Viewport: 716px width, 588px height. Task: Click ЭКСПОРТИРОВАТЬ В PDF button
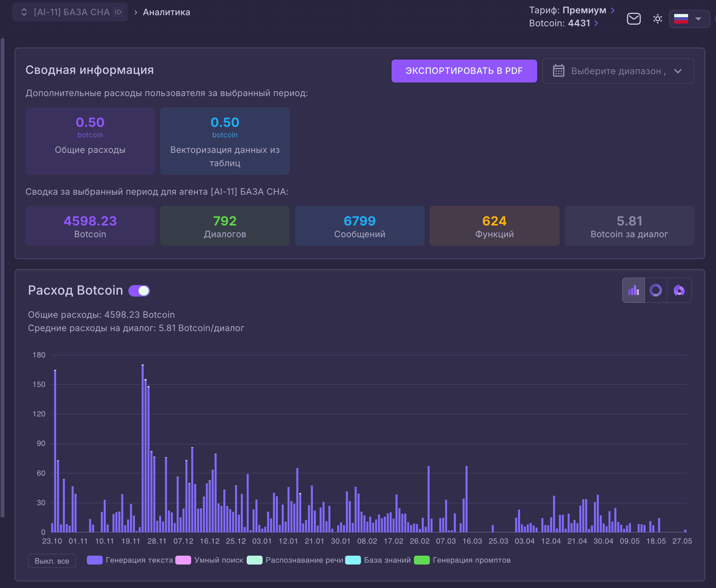(464, 71)
